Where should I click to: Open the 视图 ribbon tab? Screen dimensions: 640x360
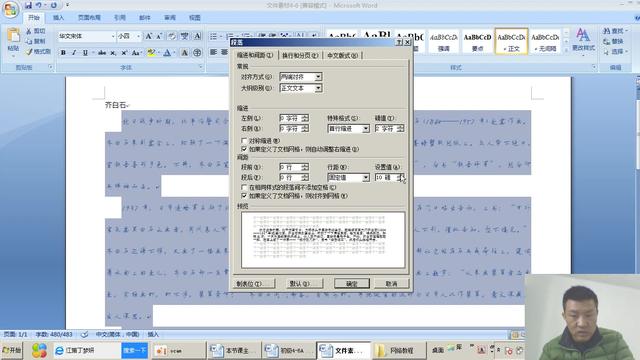(x=195, y=18)
